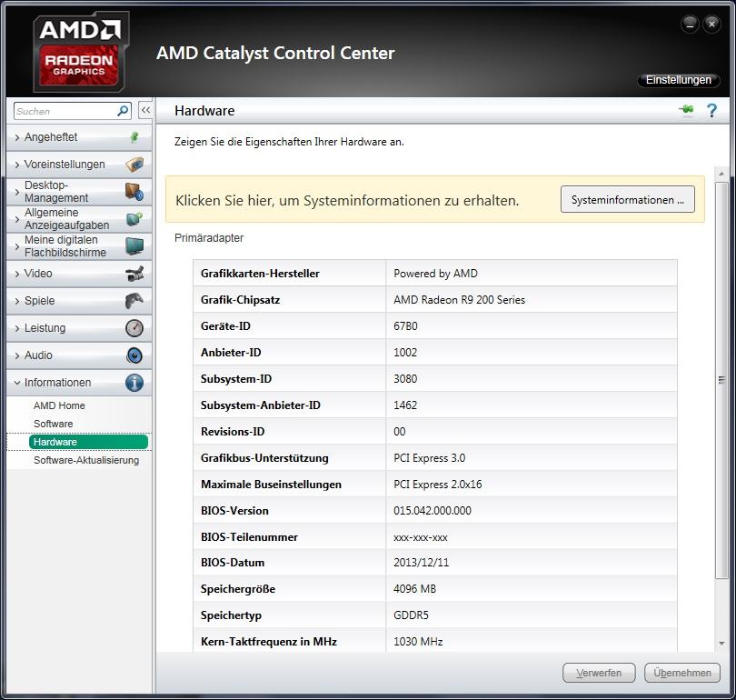Expand Meine digitalen Flachbildschirme section
Image resolution: width=736 pixels, height=700 pixels.
[79, 246]
